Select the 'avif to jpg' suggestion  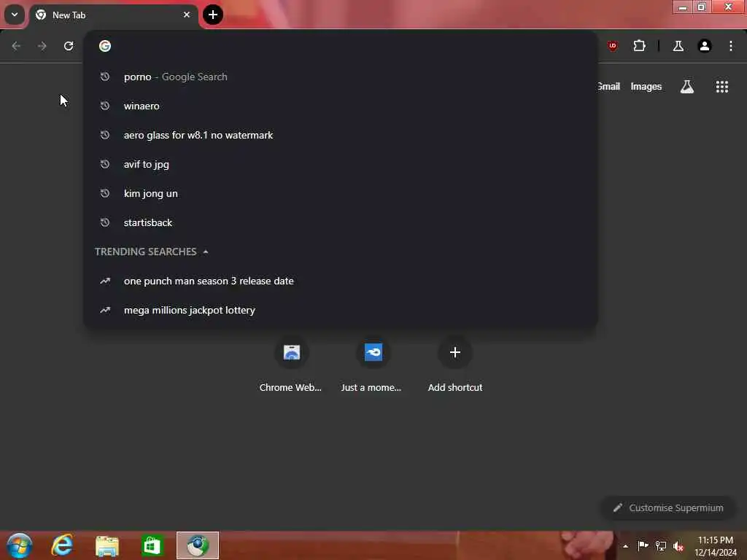pos(341,164)
